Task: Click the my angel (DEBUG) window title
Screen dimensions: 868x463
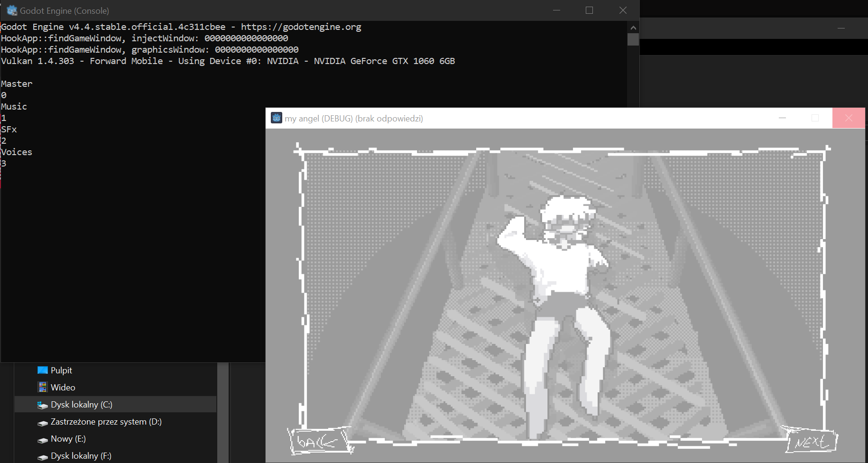Action: tap(354, 118)
